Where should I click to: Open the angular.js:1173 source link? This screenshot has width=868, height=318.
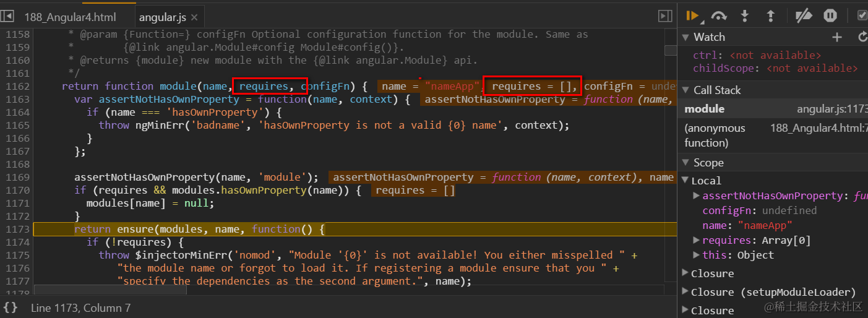pos(832,109)
